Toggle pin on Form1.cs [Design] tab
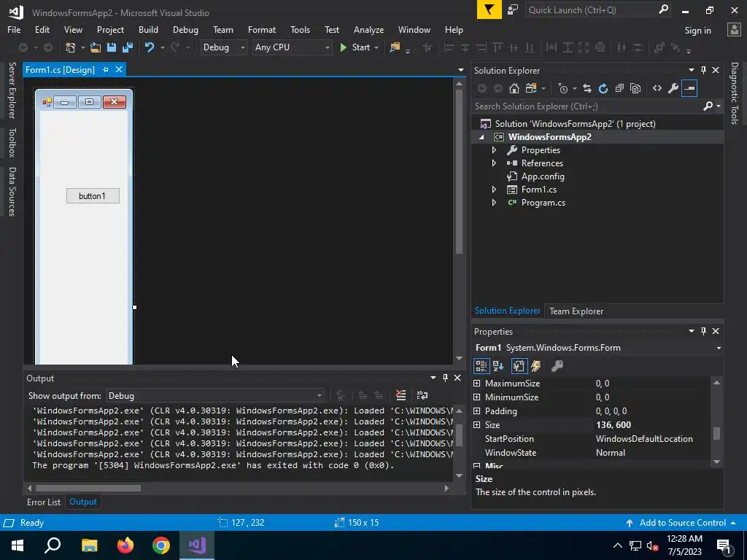 (105, 69)
